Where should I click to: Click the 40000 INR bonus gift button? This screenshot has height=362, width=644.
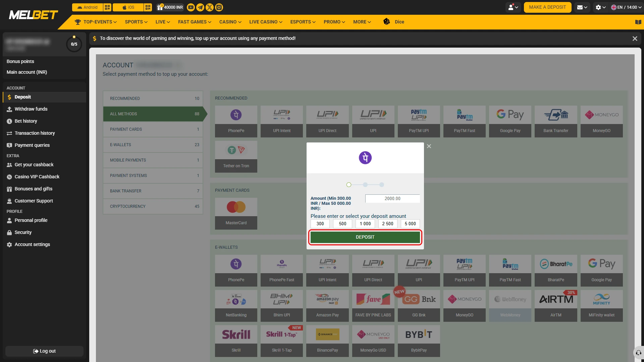[x=170, y=7]
